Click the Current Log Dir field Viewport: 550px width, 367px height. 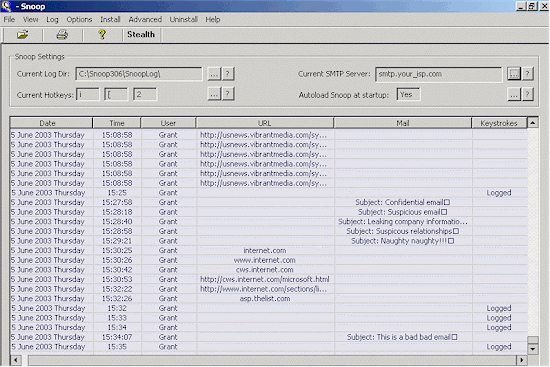pos(139,74)
